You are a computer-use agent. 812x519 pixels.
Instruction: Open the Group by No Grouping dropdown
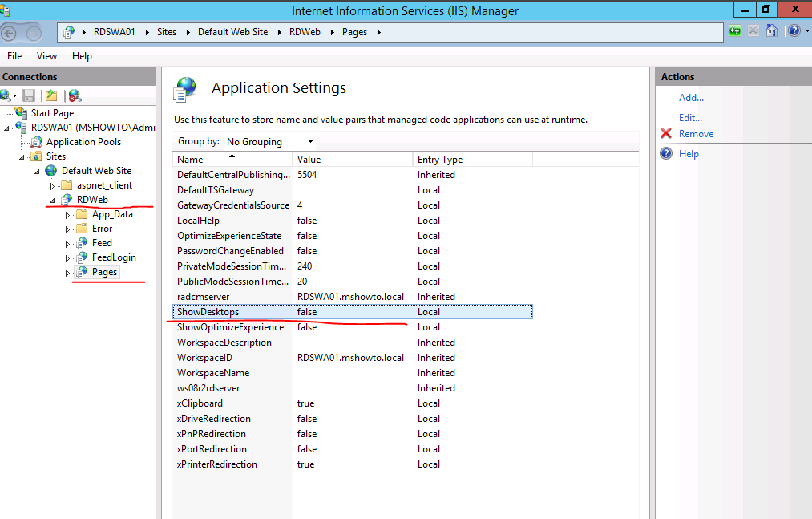pos(270,141)
